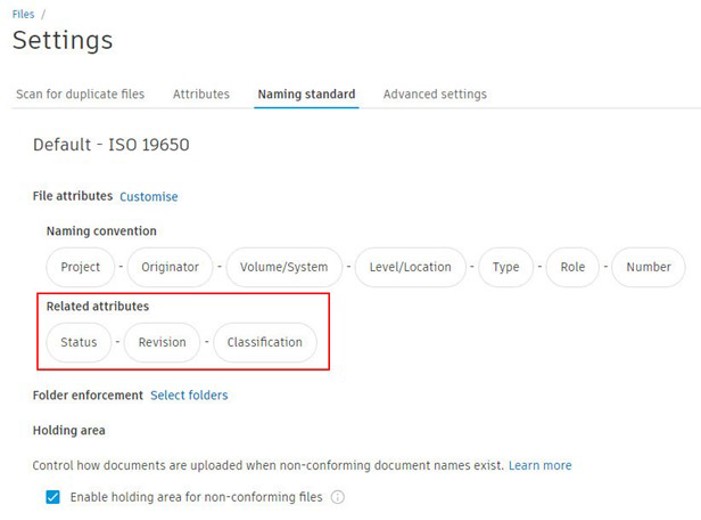
Task: Switch to the Attributes tab
Action: (201, 94)
